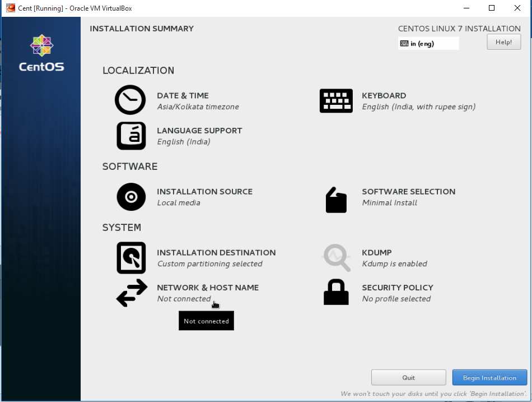Click the 'Asia/Kolkata timezone' text
The height and width of the screenshot is (402, 532).
click(x=198, y=107)
